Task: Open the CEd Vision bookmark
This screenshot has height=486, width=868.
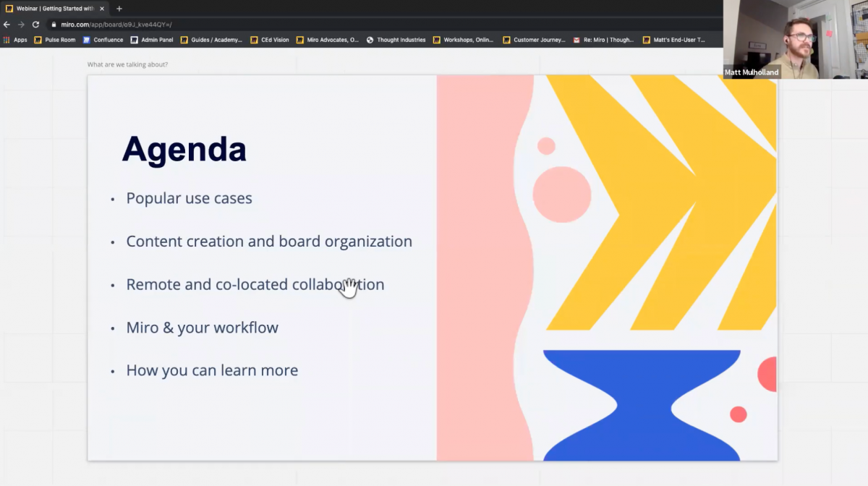Action: click(x=270, y=40)
